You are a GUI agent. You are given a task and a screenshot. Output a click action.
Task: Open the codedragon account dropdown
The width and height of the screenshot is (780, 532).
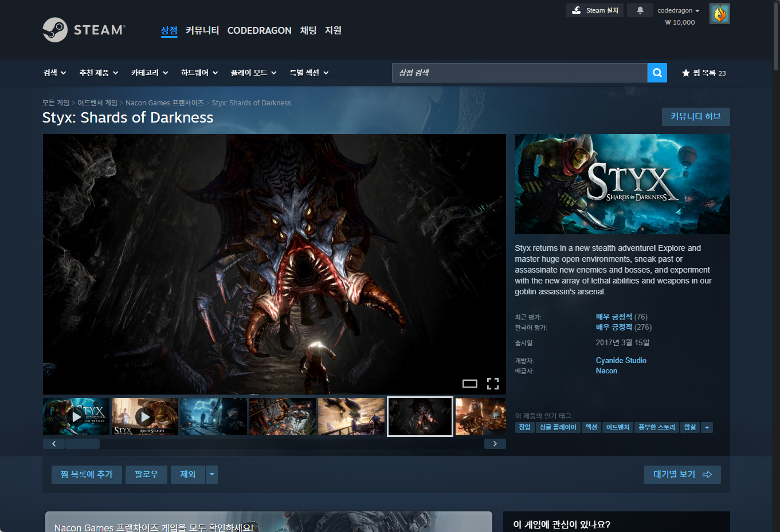679,10
